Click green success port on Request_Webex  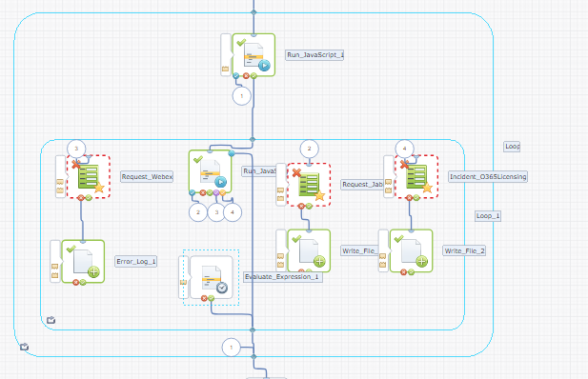89,197
